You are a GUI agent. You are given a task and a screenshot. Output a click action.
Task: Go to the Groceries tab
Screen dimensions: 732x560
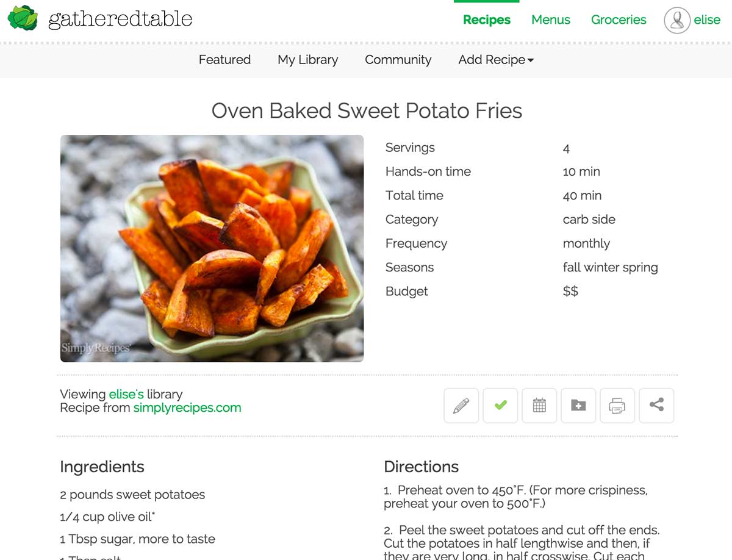coord(618,20)
